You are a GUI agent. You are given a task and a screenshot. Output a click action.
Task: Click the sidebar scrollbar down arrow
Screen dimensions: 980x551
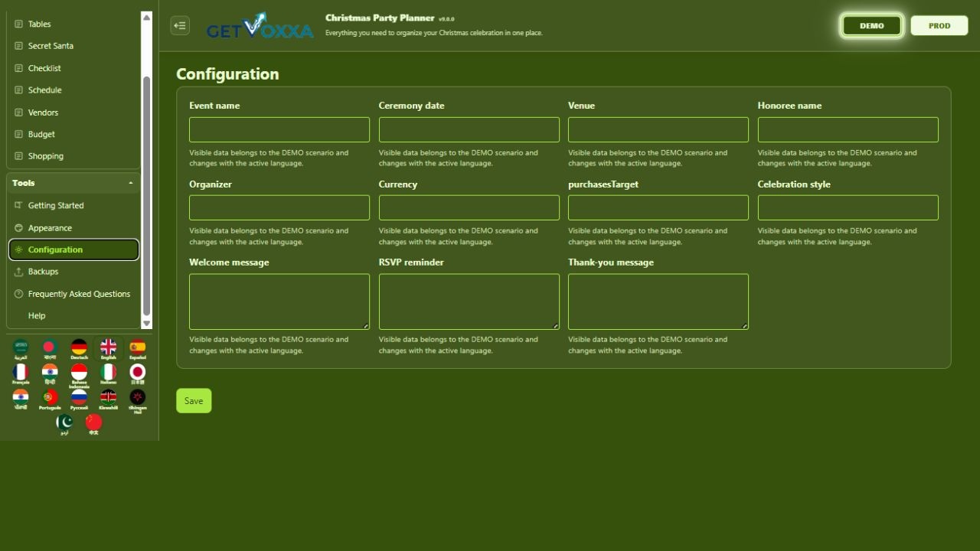point(147,324)
